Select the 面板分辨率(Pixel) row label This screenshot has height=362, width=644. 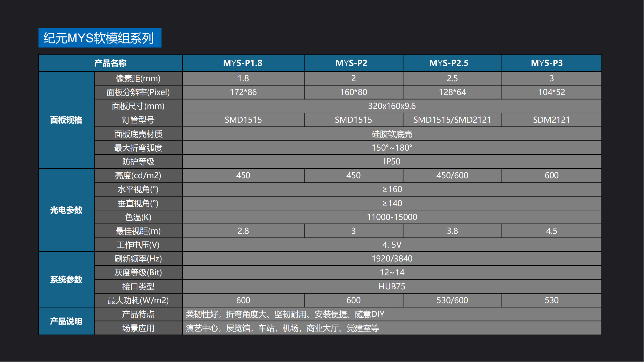(138, 92)
